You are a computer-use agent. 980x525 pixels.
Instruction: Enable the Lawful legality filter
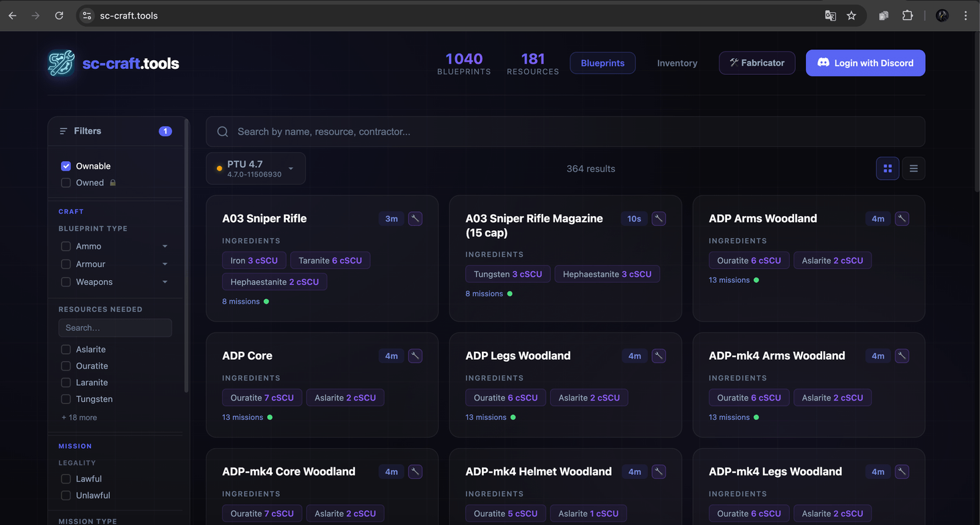[x=66, y=479]
